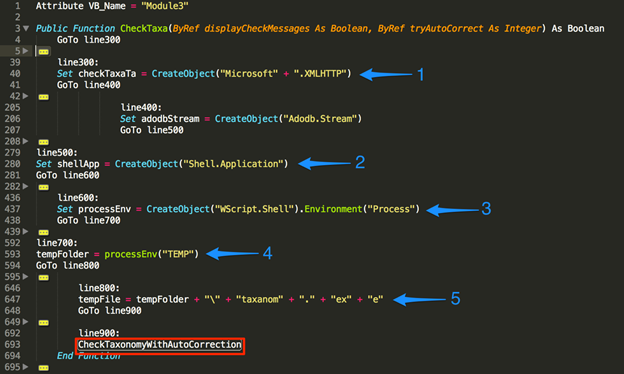624x374 pixels.
Task: Click the tempFile variable name
Action: [x=99, y=299]
